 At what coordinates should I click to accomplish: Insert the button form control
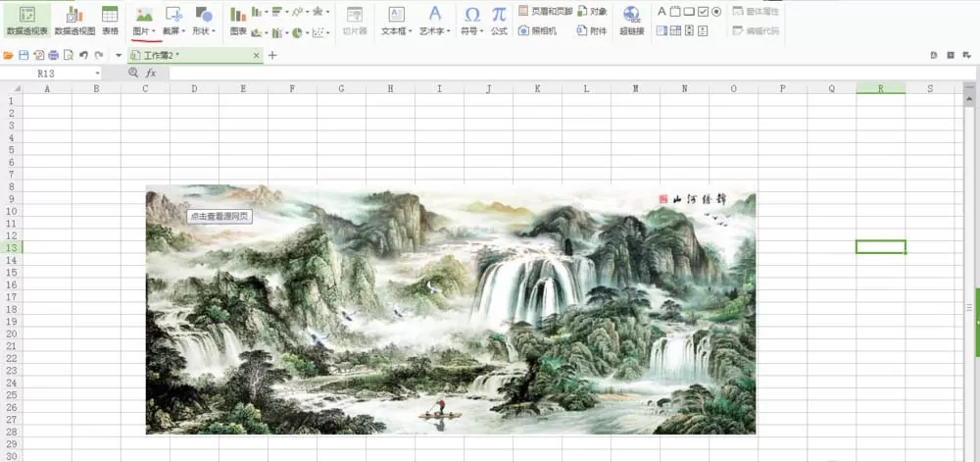pos(689,11)
